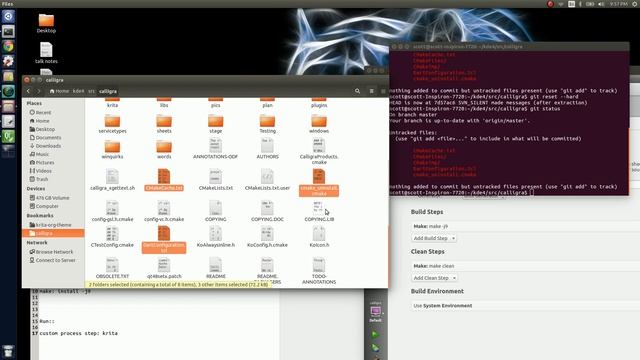Screen dimensions: 640x360
Task: Select the highlighted cmake_uninstall.cmake file
Action: (319, 182)
